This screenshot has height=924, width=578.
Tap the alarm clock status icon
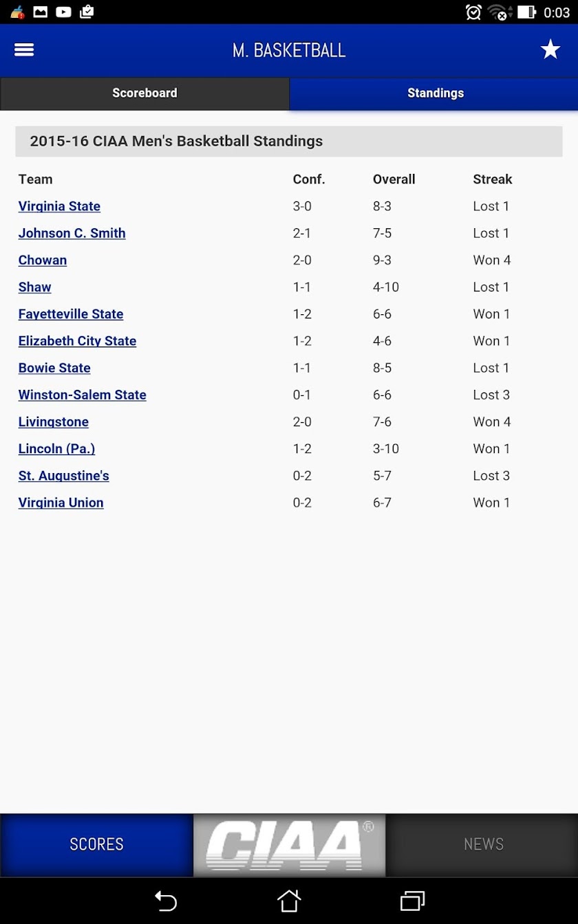pos(473,12)
